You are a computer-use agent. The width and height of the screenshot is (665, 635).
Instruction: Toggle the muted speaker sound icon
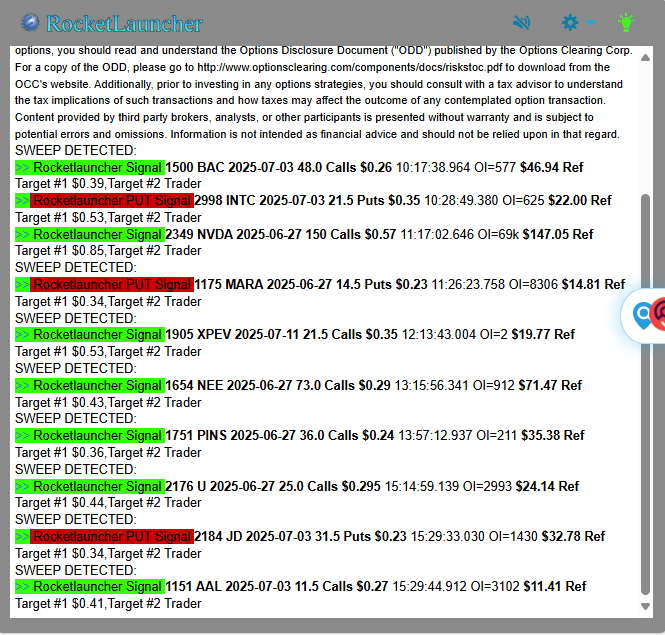[x=521, y=22]
